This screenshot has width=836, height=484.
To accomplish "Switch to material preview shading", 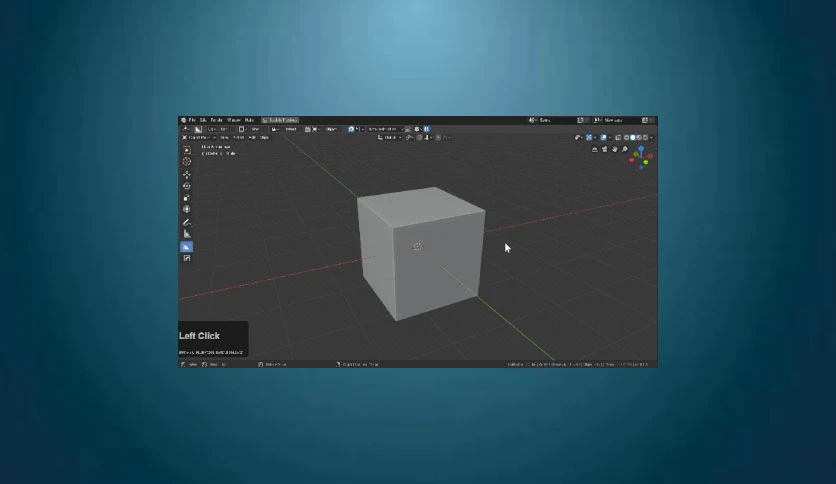I will [x=639, y=138].
